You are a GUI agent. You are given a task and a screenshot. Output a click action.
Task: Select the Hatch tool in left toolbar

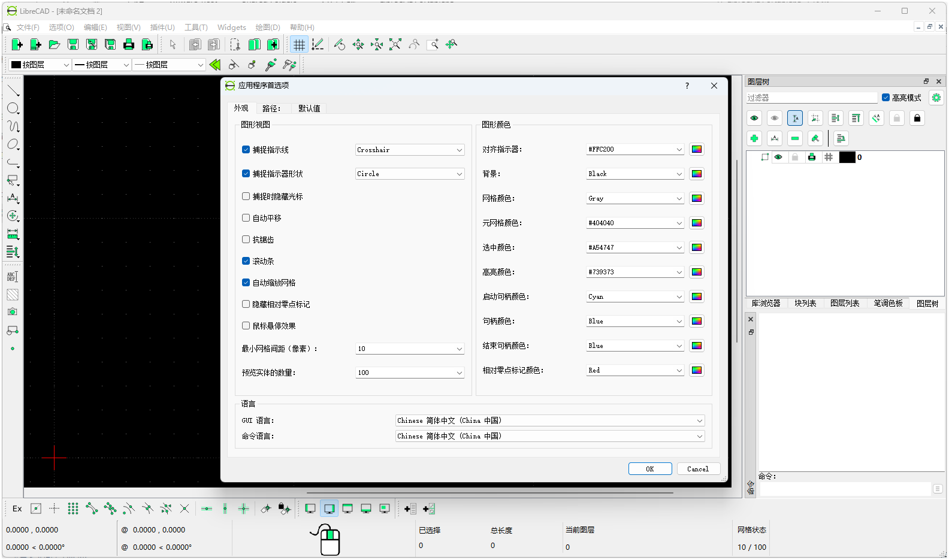[13, 295]
